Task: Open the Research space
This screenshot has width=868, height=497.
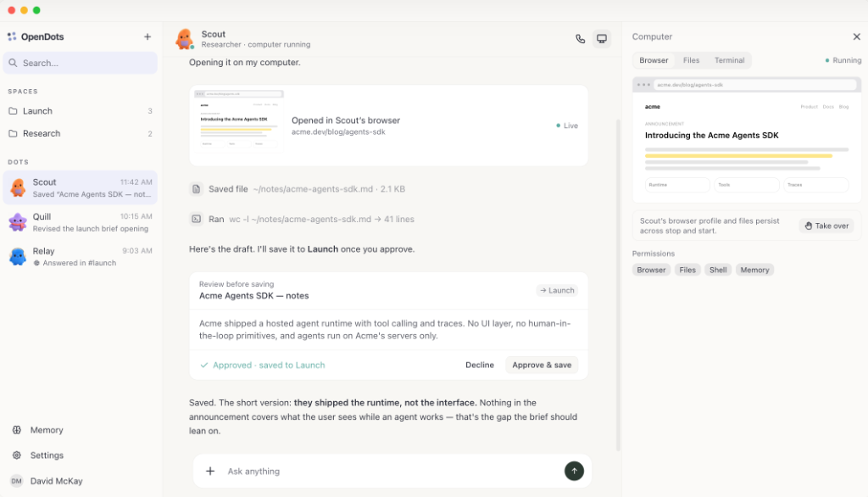Action: tap(81, 133)
